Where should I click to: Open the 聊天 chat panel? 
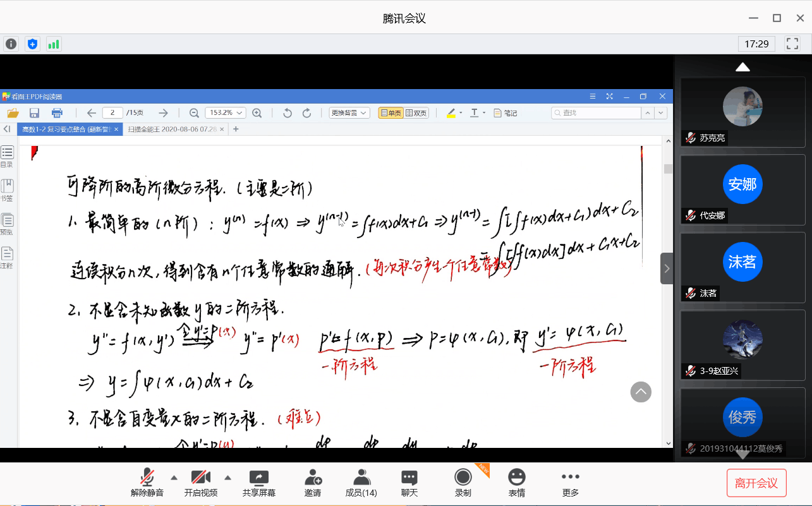click(409, 483)
